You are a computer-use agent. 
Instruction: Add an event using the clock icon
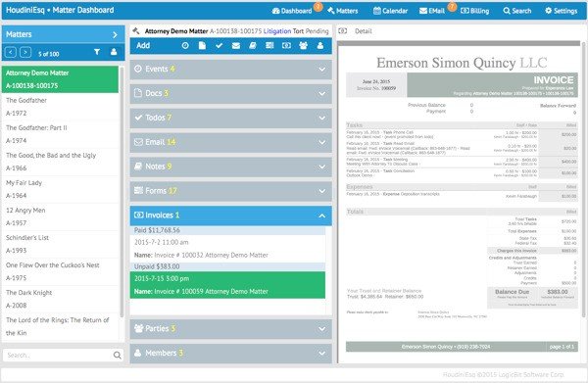(185, 46)
